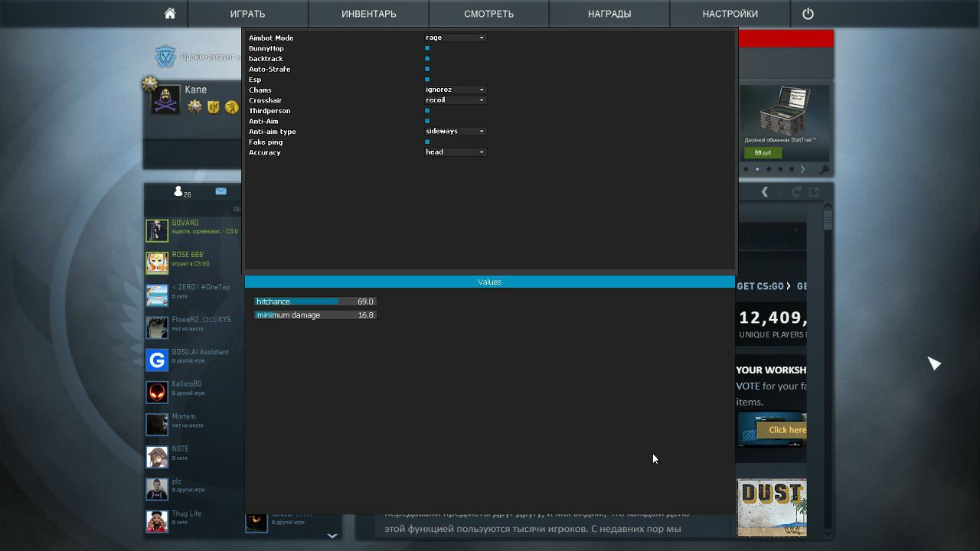Open the friends list icon showing 26
Screen dimensions: 980x551
[x=182, y=191]
